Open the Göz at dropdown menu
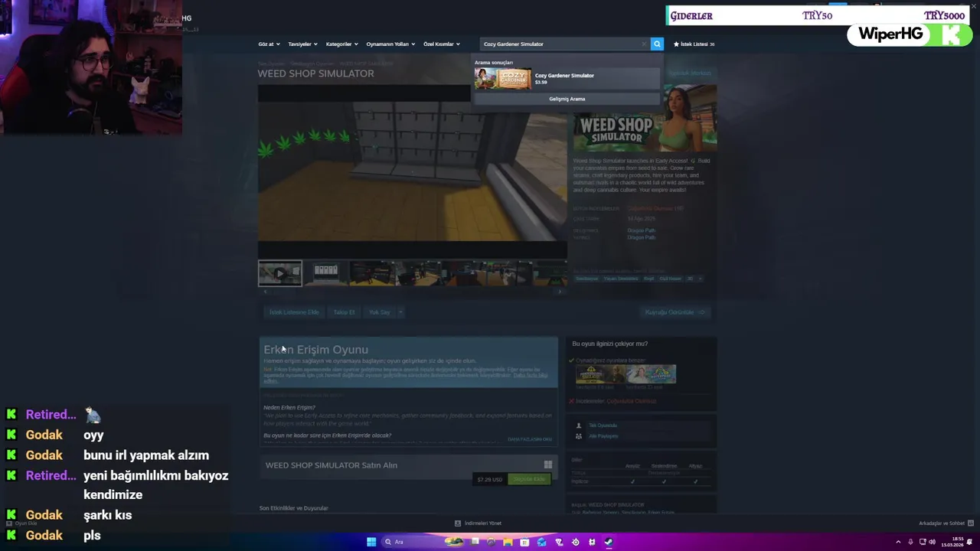This screenshot has width=980, height=551. (x=269, y=44)
